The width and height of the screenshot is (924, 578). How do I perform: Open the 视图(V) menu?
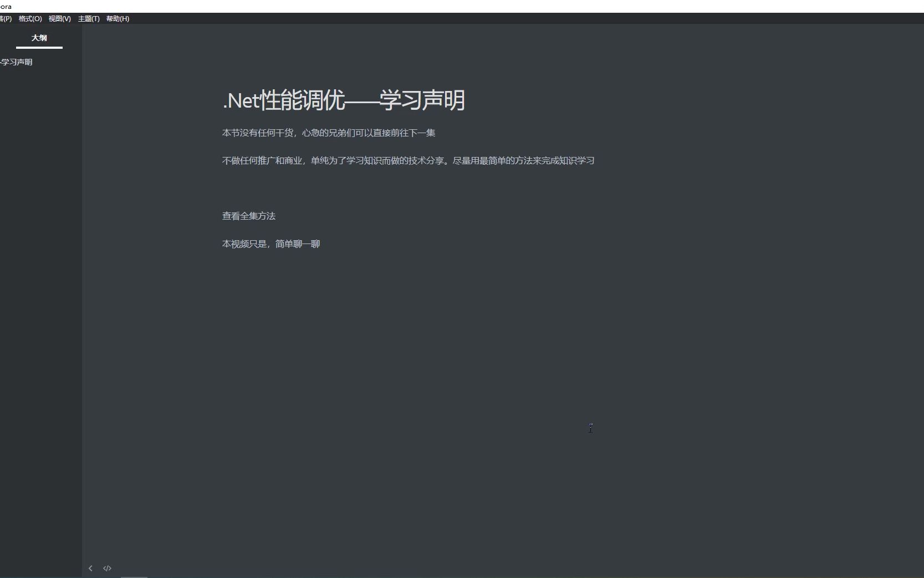pyautogui.click(x=59, y=19)
